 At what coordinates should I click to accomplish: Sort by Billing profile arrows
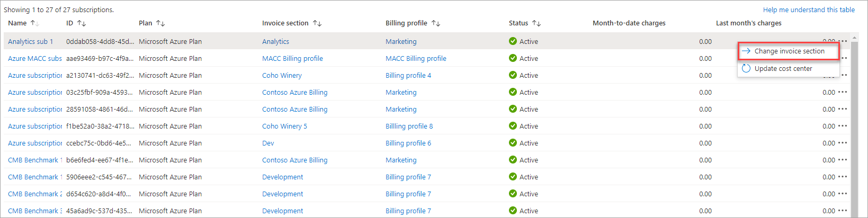[x=436, y=23]
